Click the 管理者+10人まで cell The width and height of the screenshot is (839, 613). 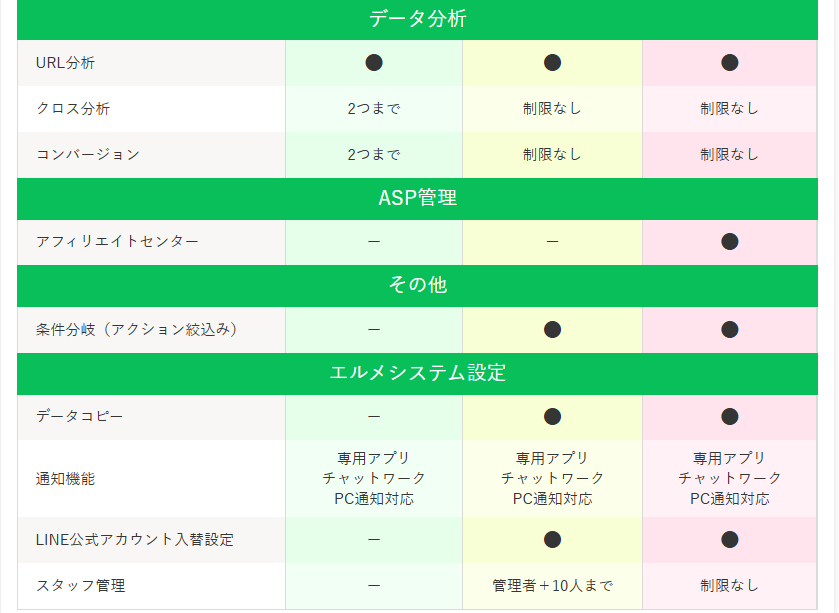(x=552, y=586)
